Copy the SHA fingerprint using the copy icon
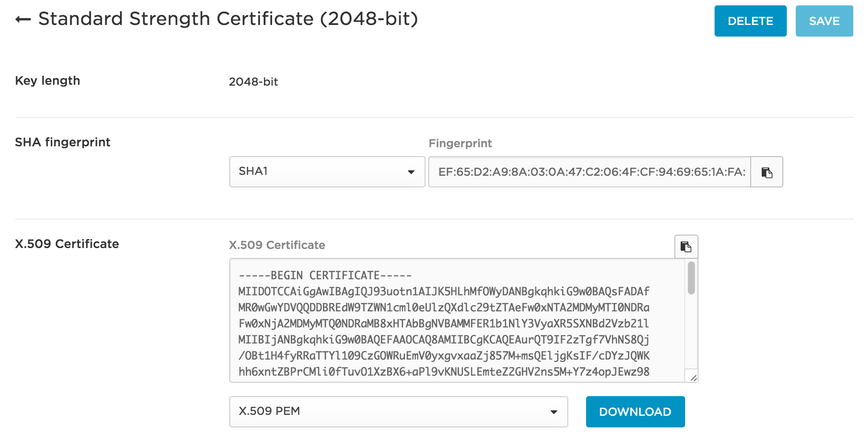The image size is (868, 447). click(766, 172)
